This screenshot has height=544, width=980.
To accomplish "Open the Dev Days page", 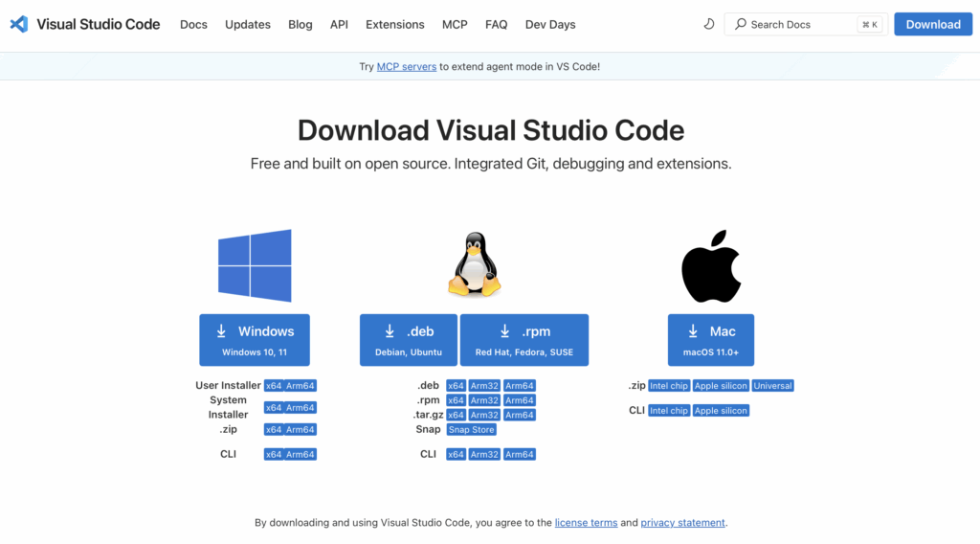I will point(550,24).
